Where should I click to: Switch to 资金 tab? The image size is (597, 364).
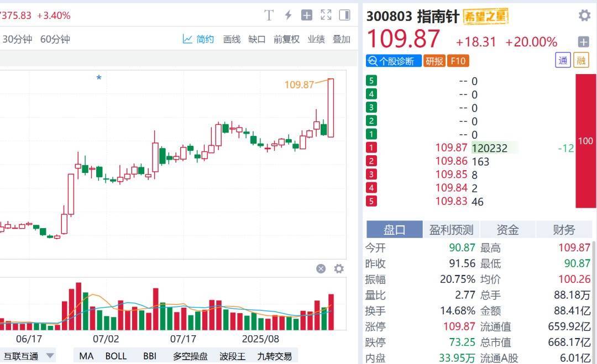tap(507, 230)
